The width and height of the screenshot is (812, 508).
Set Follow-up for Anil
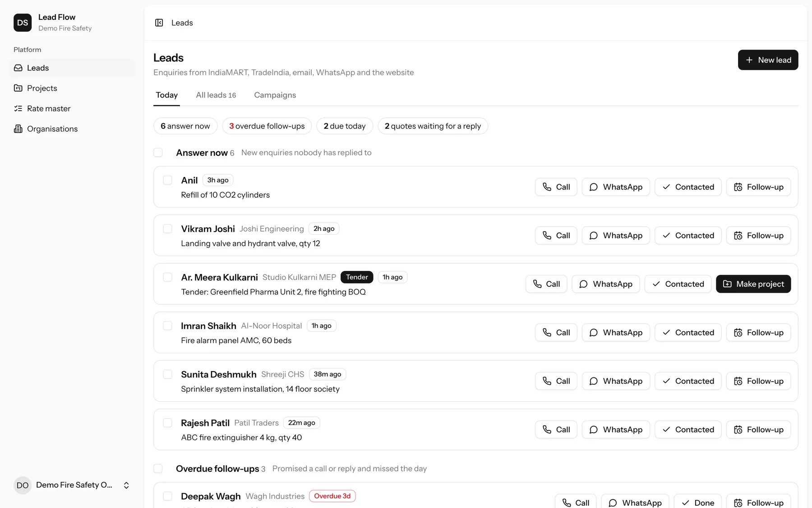pos(758,187)
